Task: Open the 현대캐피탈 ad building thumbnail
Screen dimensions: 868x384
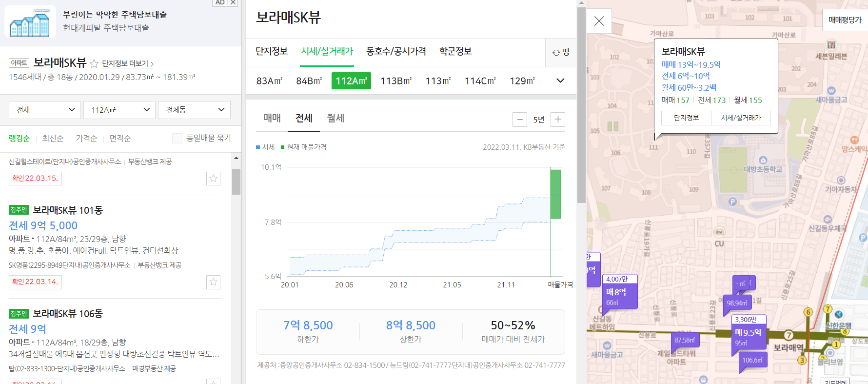Action: click(30, 22)
